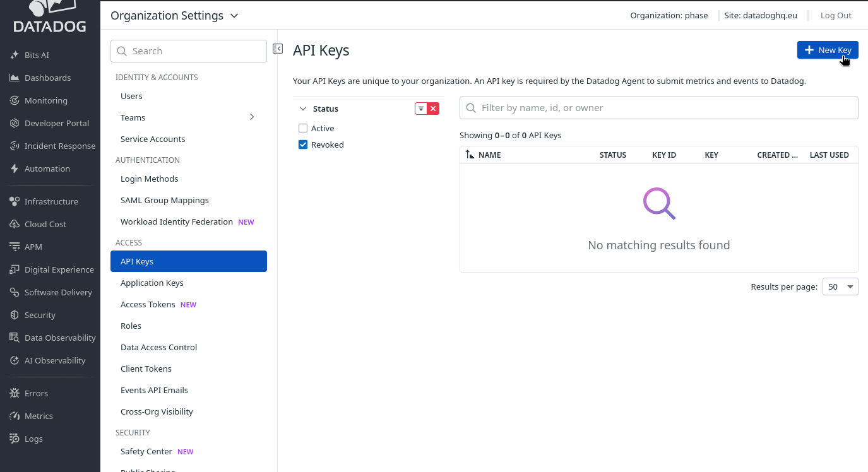Clear the Status filter with red X
This screenshot has height=472, width=868.
(433, 109)
